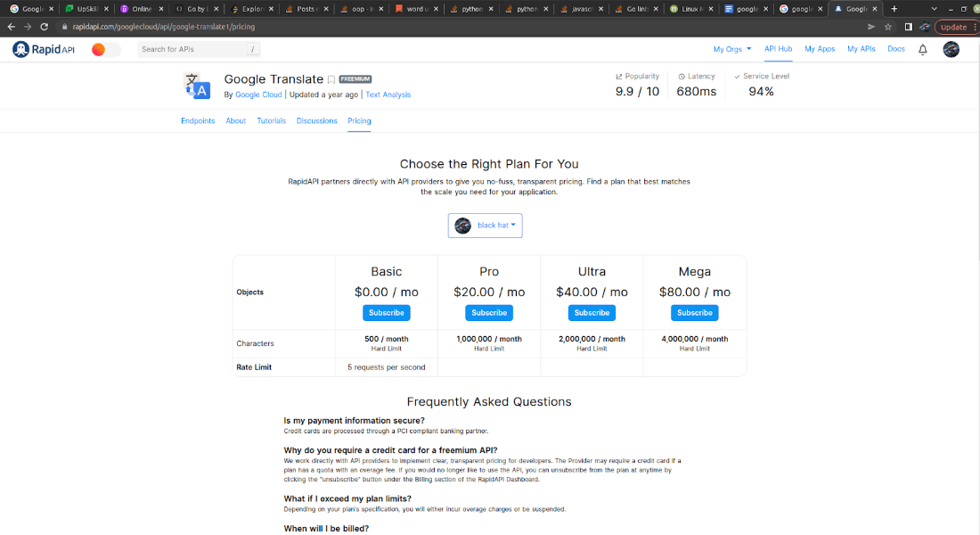Image resolution: width=980 pixels, height=535 pixels.
Task: Click the Basic plan $0.00 / mo price
Action: click(x=387, y=292)
